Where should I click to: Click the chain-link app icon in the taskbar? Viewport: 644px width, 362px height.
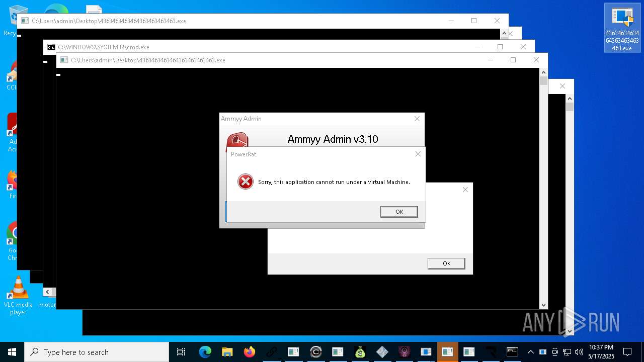pos(271,352)
